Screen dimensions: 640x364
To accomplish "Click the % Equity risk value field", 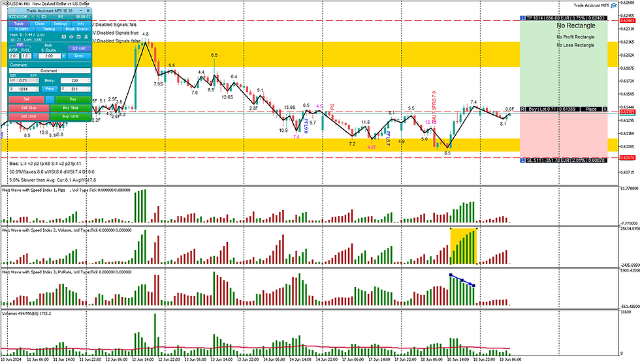I will pos(50,56).
